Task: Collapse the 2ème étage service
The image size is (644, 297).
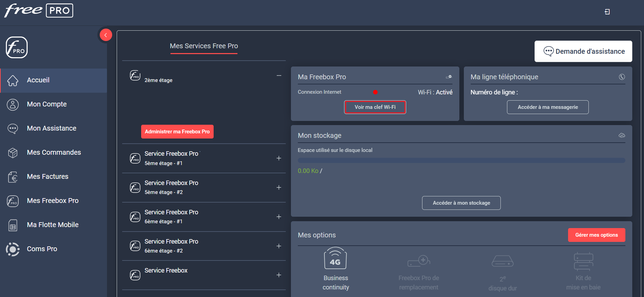Action: pos(279,75)
